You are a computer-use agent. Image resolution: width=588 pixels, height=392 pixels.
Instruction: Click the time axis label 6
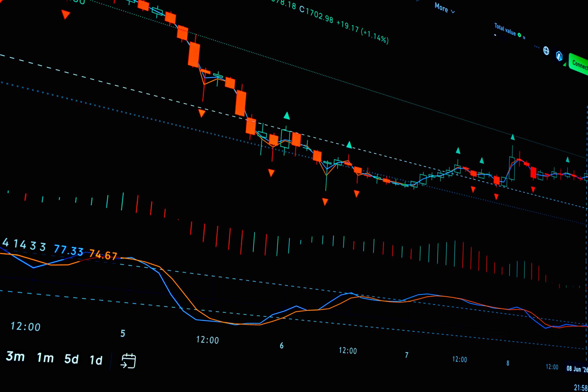(x=281, y=345)
